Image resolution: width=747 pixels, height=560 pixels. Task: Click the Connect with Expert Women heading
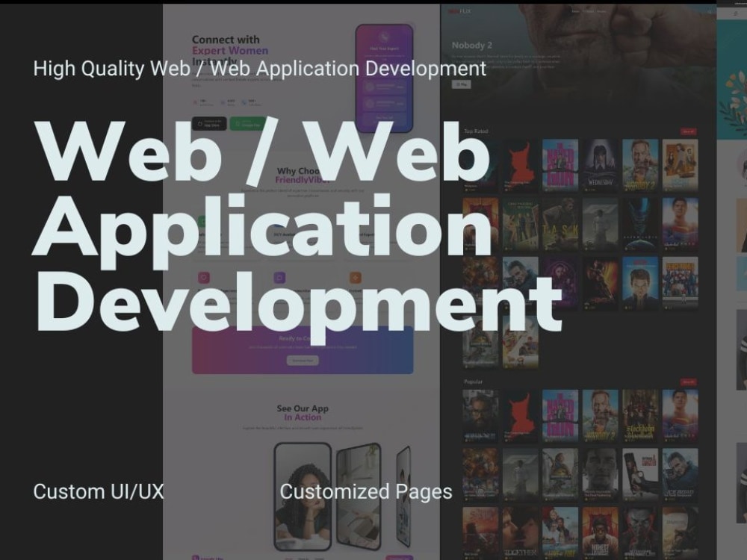[230, 50]
